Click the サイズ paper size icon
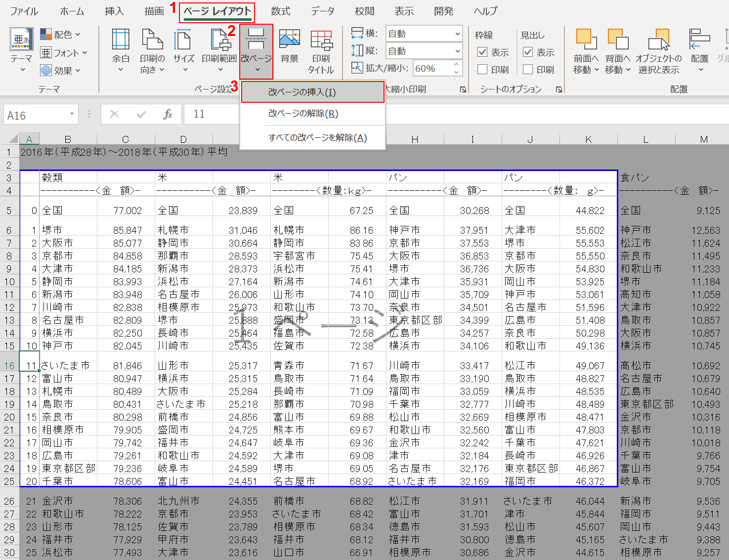 [x=183, y=40]
